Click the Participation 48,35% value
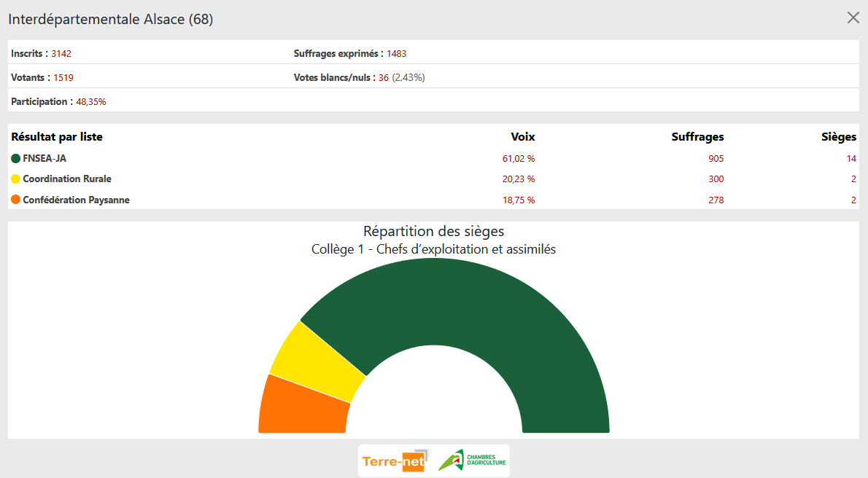The image size is (868, 478). 91,102
